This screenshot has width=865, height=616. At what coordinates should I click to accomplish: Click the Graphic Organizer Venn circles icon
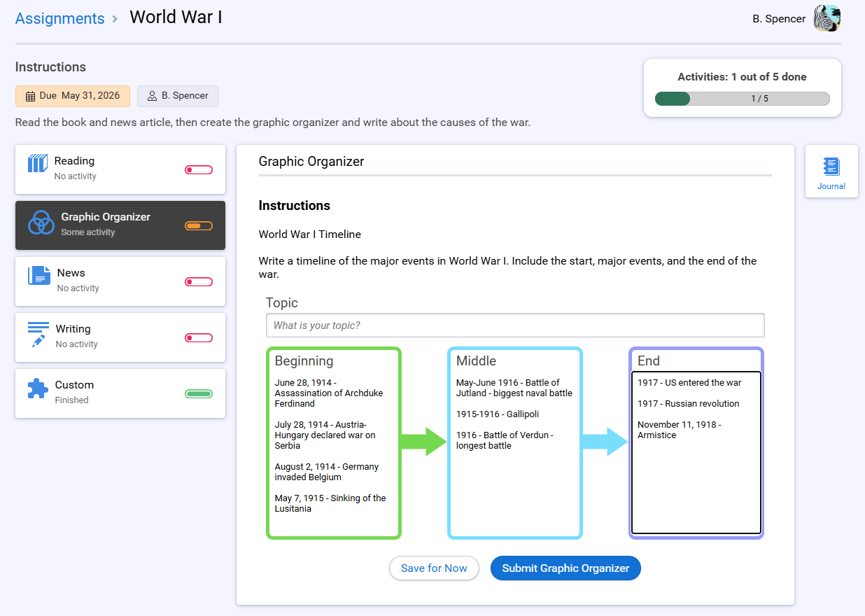41,223
